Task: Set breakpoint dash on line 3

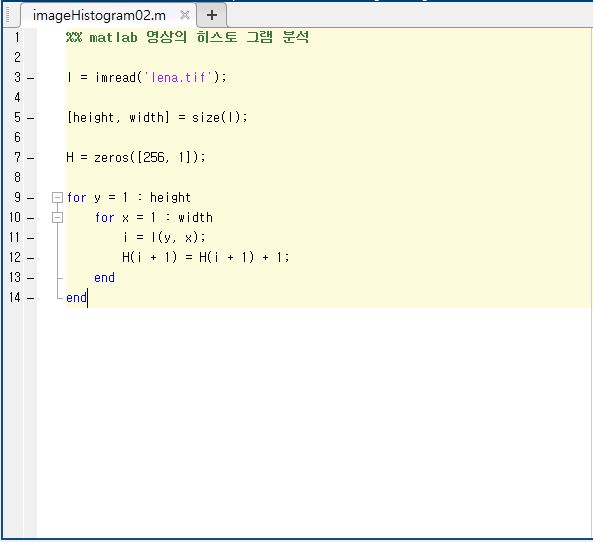Action: [x=31, y=79]
